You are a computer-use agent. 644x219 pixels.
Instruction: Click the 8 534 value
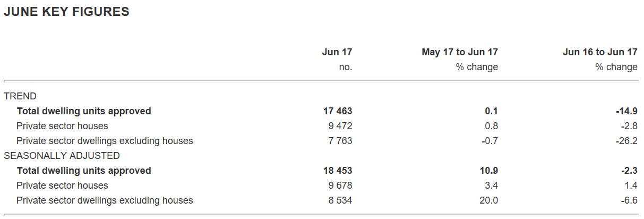click(x=340, y=200)
